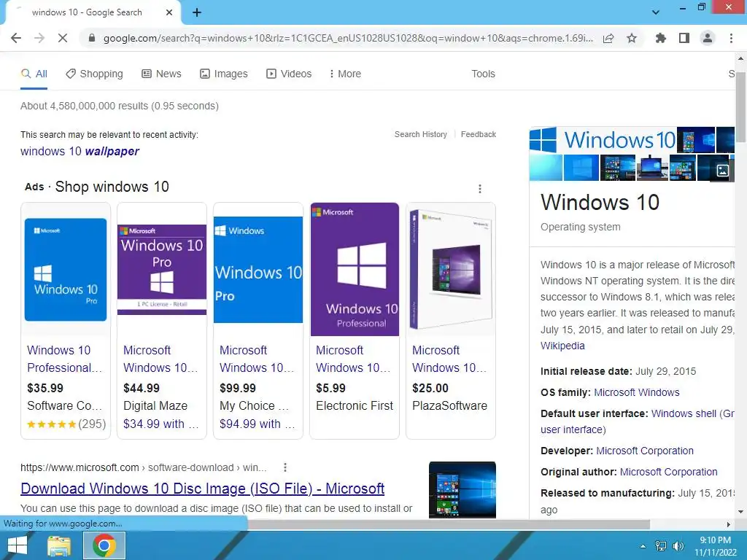Switch to the Shopping tab
Image resolution: width=747 pixels, height=560 pixels.
pyautogui.click(x=94, y=74)
